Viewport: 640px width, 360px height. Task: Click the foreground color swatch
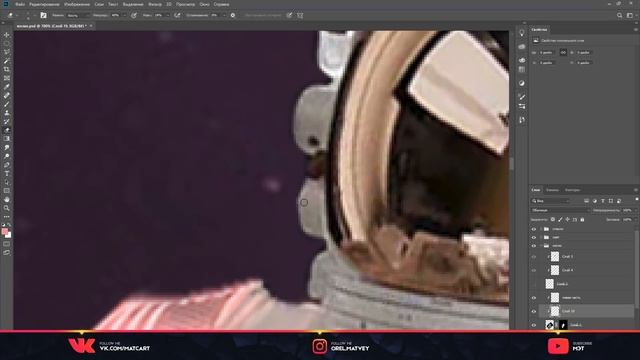[x=5, y=232]
